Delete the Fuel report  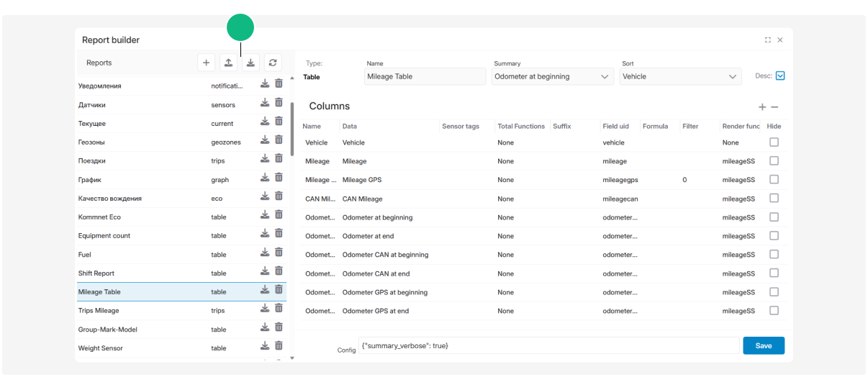pyautogui.click(x=279, y=252)
